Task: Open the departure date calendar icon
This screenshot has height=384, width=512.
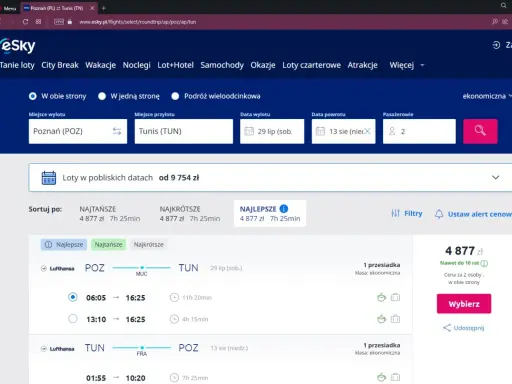Action: (249, 131)
